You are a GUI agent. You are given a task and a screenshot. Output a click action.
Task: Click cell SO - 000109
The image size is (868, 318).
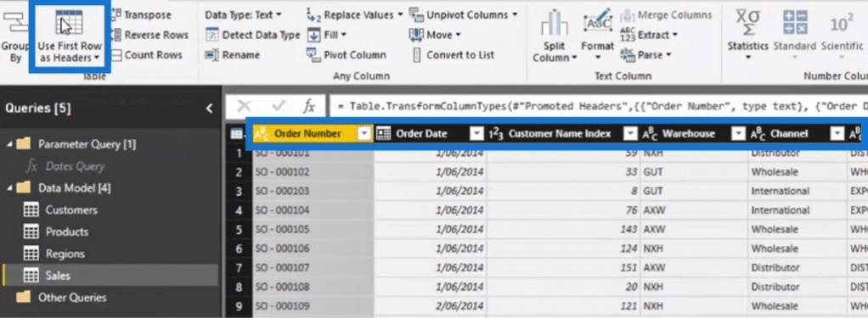pos(313,306)
